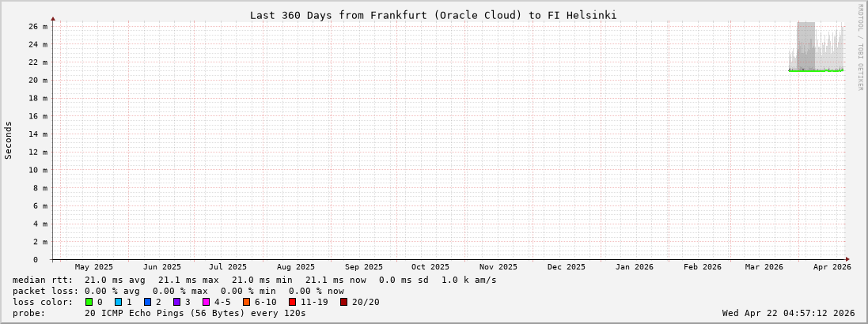868x324 pixels.
Task: Click the red 11-19 loss swatch
Action: point(293,302)
